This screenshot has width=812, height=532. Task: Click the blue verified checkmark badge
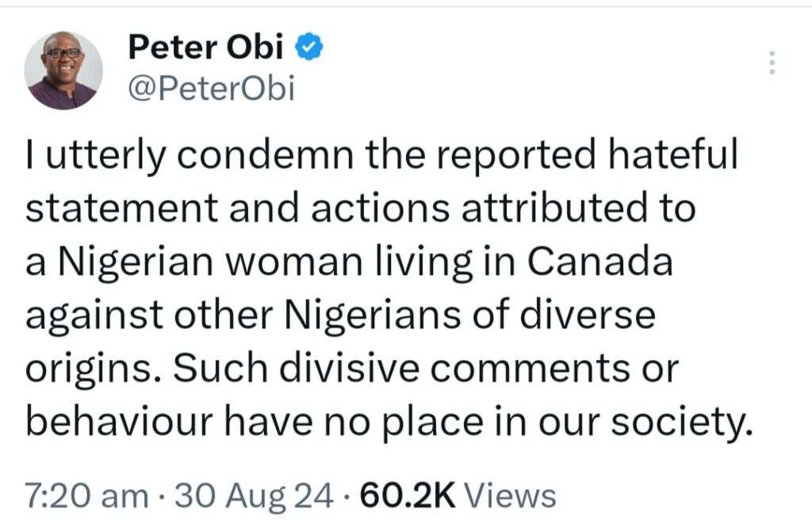point(309,47)
